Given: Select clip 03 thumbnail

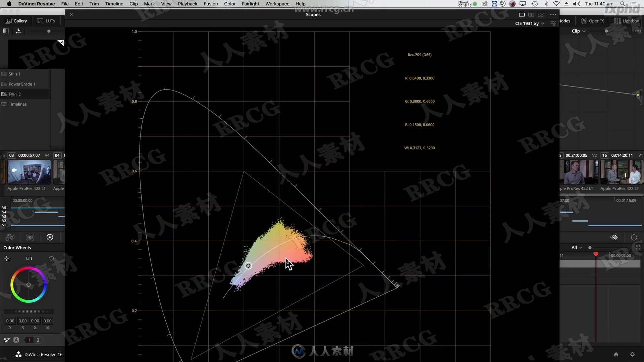Looking at the screenshot, I should coord(29,172).
